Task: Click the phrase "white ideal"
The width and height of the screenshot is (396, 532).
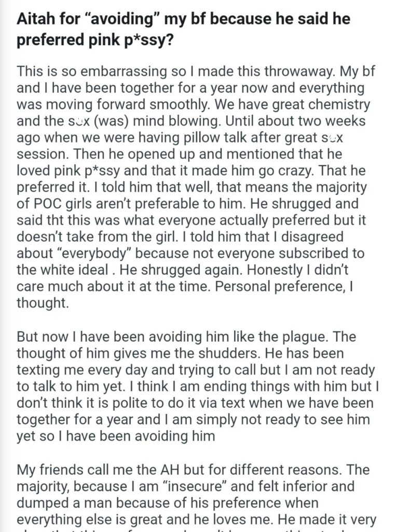Action: 75,270
